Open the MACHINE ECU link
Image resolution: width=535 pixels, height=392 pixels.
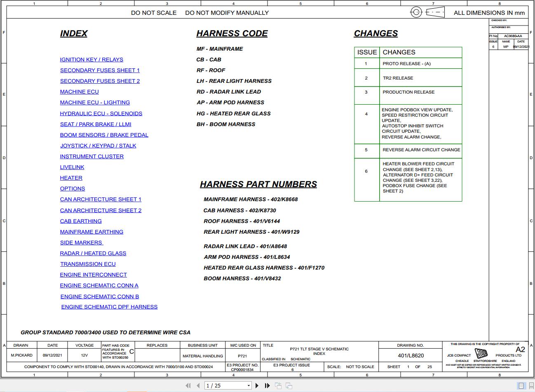pos(79,92)
